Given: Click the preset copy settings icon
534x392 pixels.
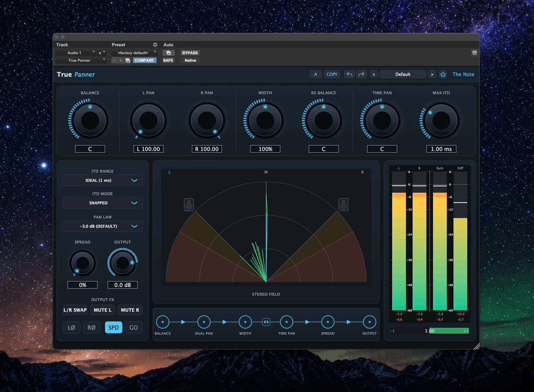Looking at the screenshot, I should (x=128, y=60).
